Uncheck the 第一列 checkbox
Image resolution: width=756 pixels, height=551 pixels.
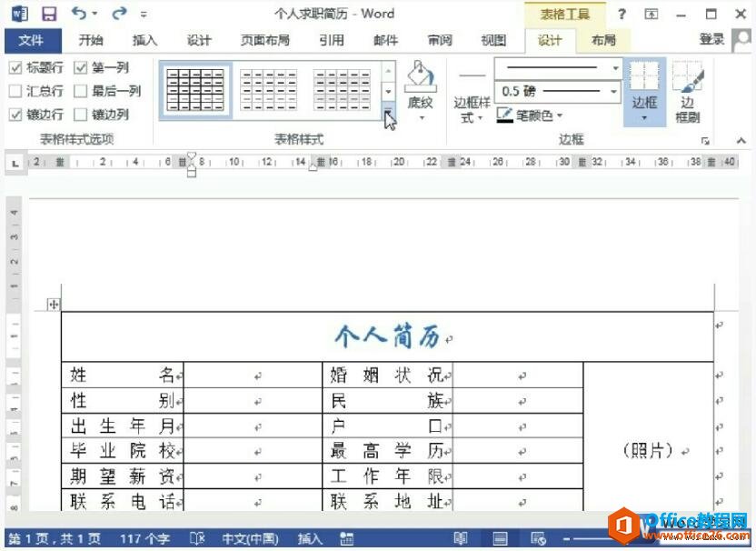tap(81, 67)
